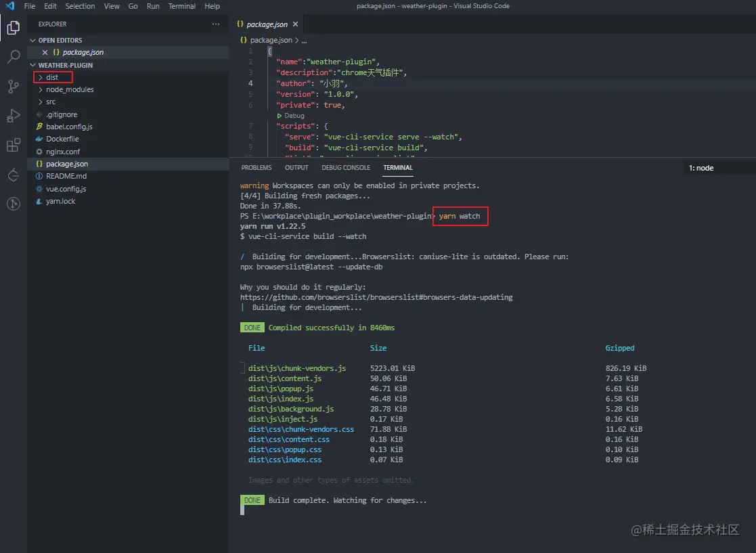Click package.json breadcrumb in editor

(271, 40)
